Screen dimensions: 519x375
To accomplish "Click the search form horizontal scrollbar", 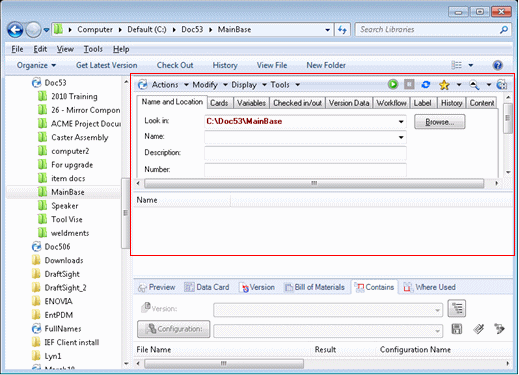I will (314, 183).
